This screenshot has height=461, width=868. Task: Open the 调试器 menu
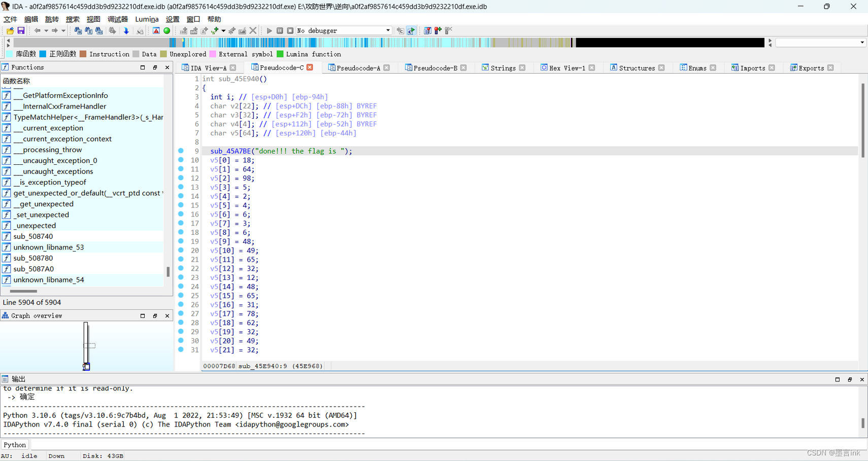[117, 19]
